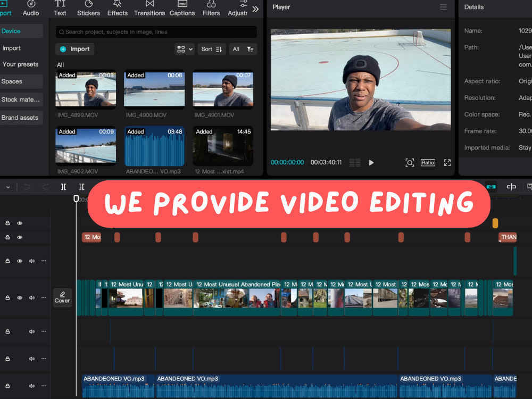Click the Cover button on the timeline
Image resolution: width=532 pixels, height=399 pixels.
[62, 297]
